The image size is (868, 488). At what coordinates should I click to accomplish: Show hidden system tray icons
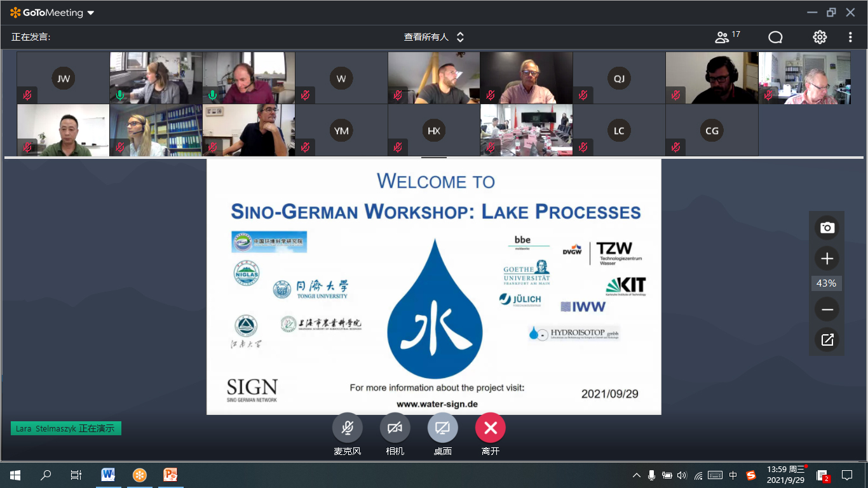(636, 475)
